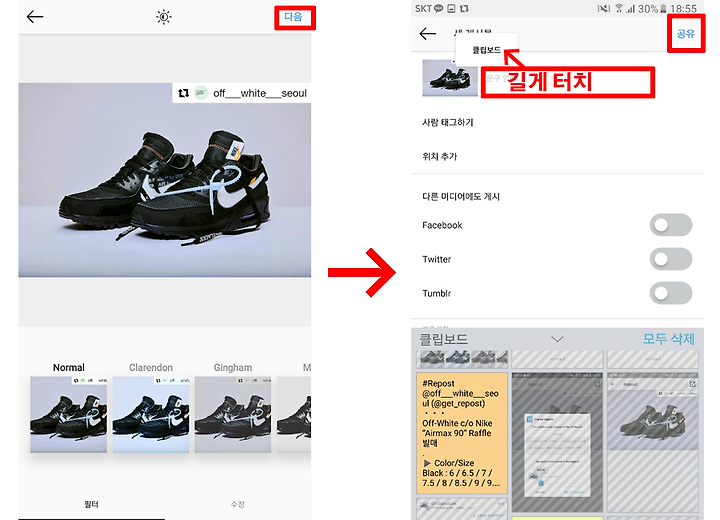The height and width of the screenshot is (520, 720).
Task: Tap the battery 30% indicator
Action: 652,8
